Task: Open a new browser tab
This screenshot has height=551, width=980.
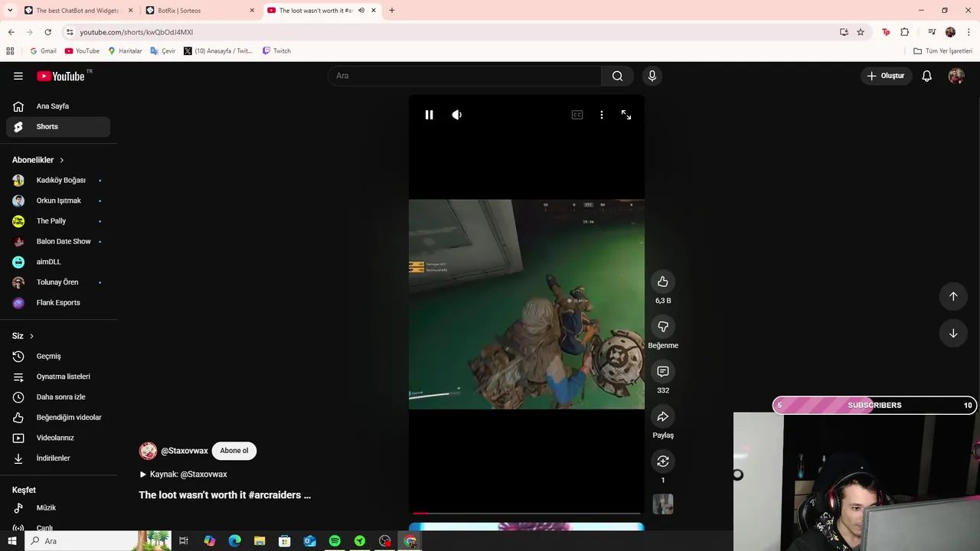Action: [x=392, y=11]
